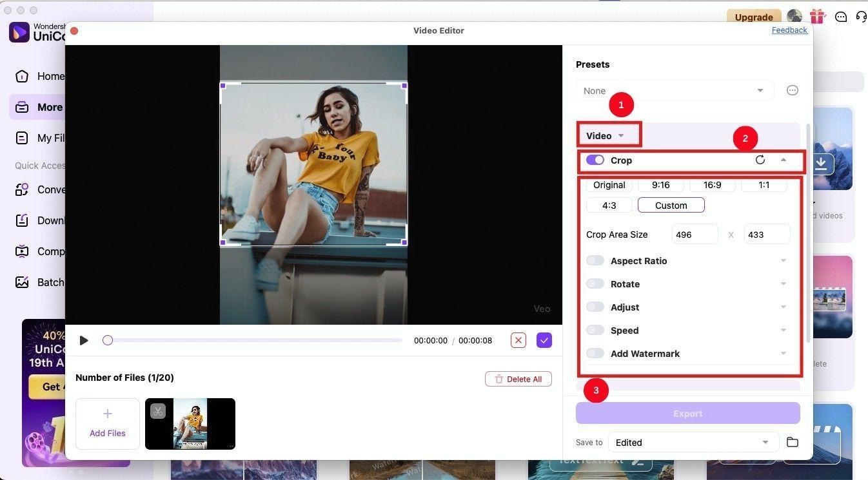Select the 16:9 crop ratio

(x=713, y=185)
